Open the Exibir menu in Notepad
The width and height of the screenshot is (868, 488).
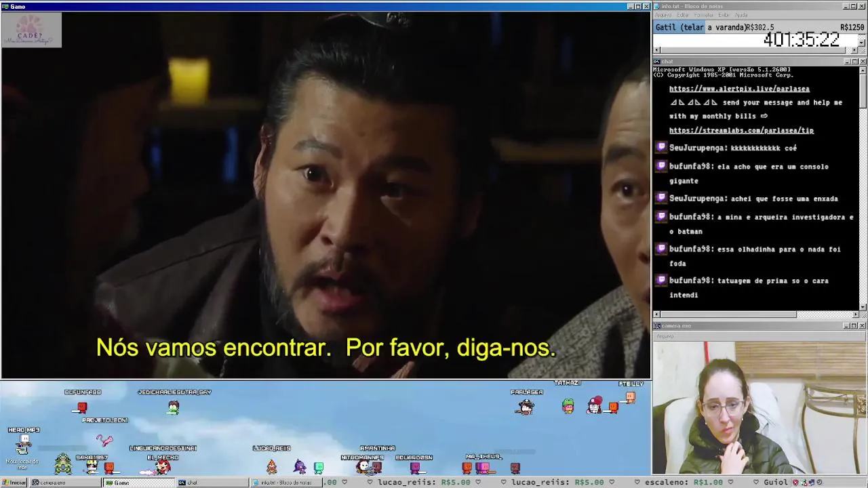pos(724,15)
